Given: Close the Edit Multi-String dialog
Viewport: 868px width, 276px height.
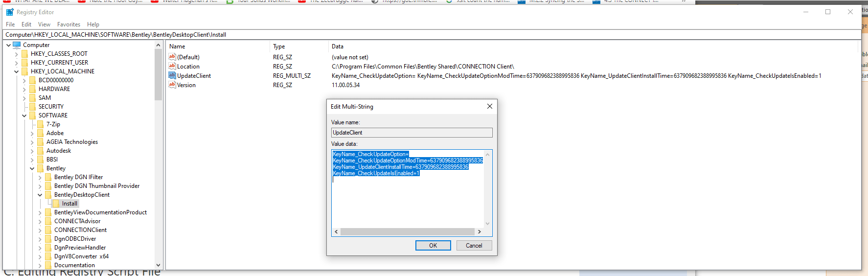Looking at the screenshot, I should pyautogui.click(x=490, y=106).
